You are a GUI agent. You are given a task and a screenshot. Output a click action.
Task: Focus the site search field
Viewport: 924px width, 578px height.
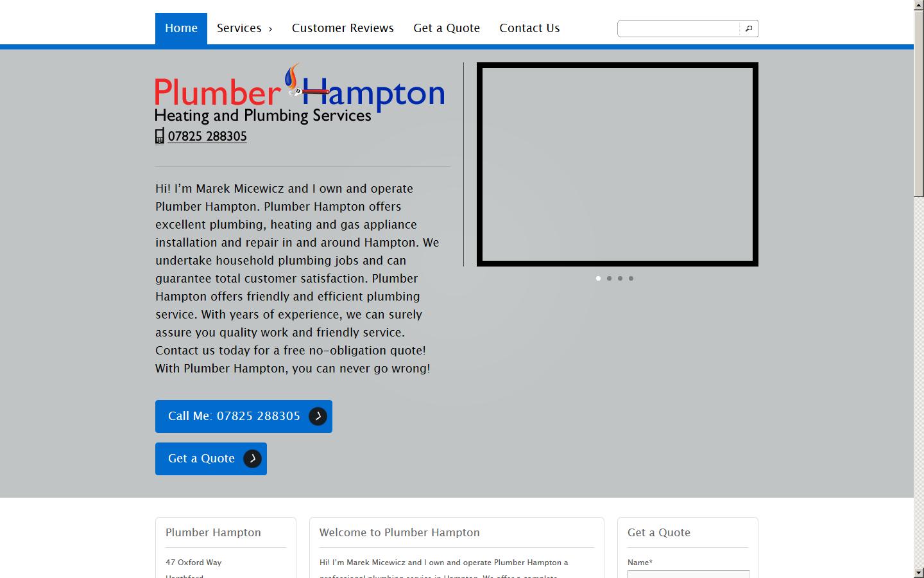click(679, 28)
